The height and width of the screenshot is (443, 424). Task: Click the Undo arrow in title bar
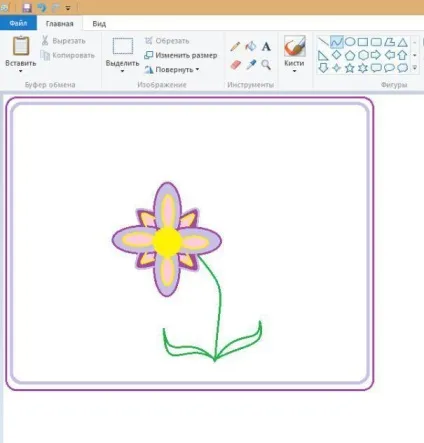tap(42, 7)
